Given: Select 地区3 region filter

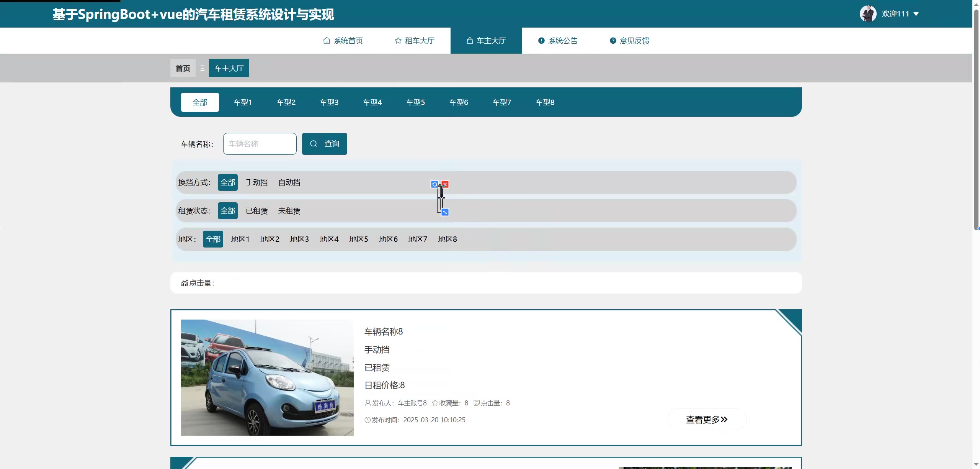Looking at the screenshot, I should [x=299, y=239].
